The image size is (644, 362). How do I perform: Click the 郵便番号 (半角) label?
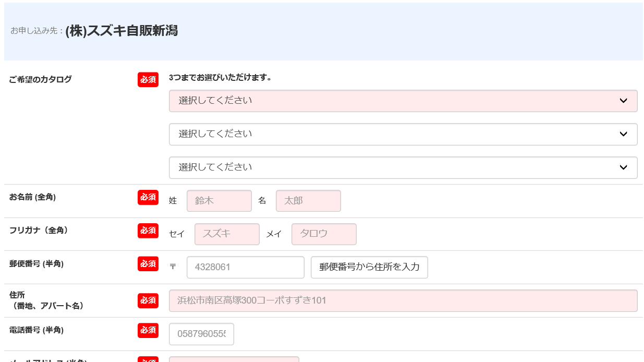click(37, 264)
